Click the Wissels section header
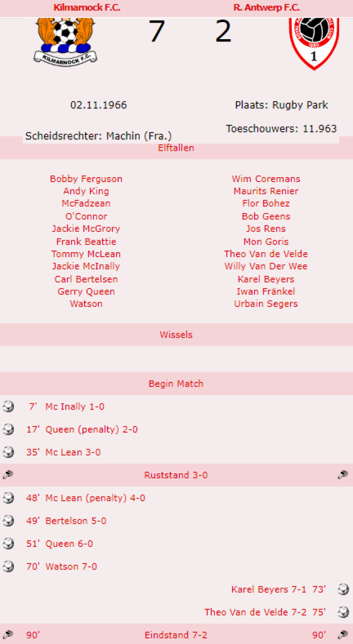 [x=176, y=334]
